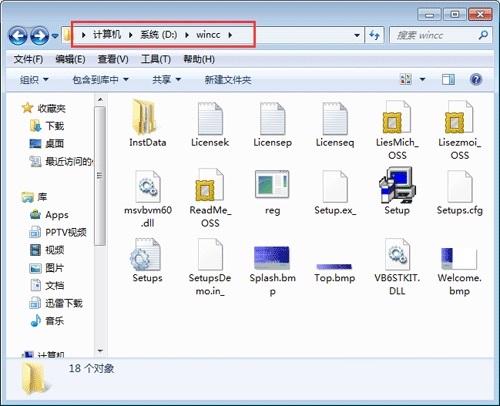
Task: Select the SetupsDemo.in_ file
Action: [x=210, y=267]
